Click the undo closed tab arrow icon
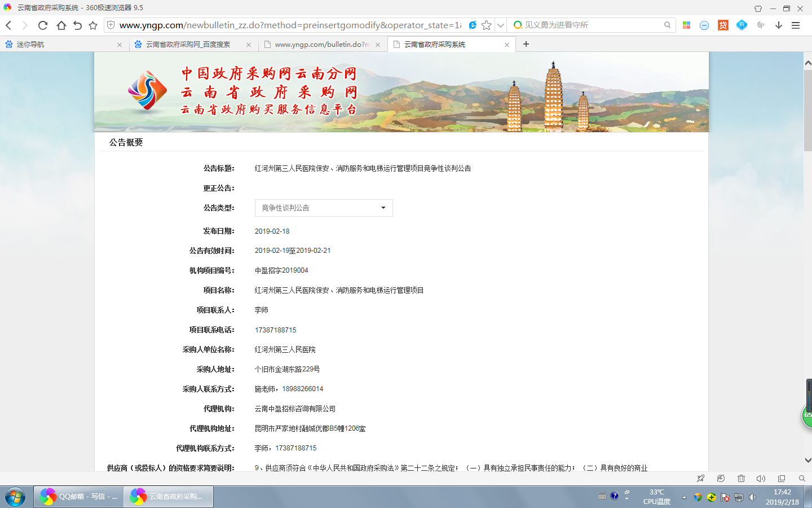The image size is (812, 508). 77,25
